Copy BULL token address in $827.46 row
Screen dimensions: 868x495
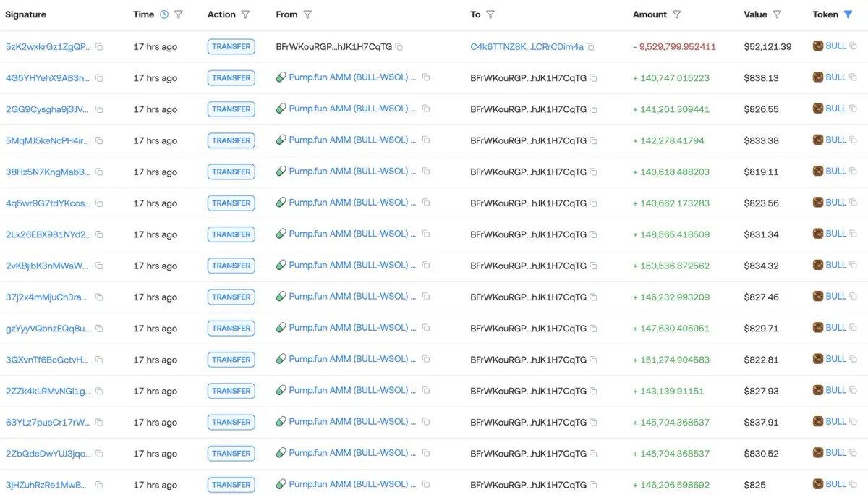point(853,297)
